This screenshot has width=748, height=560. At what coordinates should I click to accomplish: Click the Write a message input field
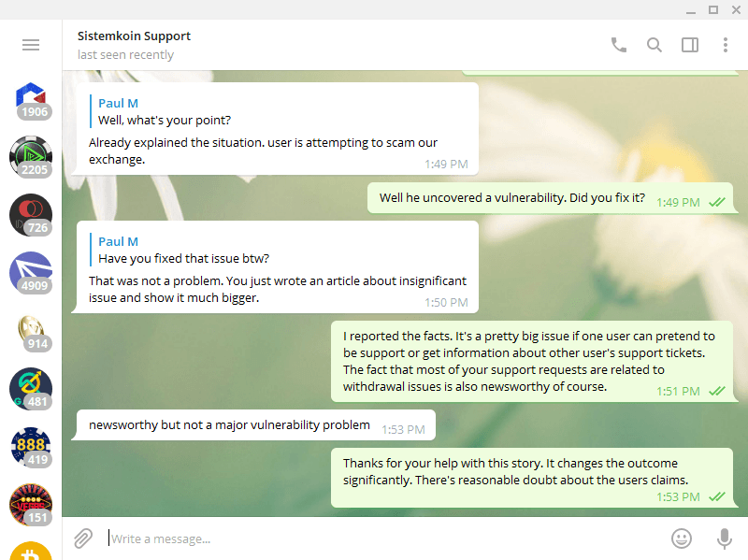click(x=374, y=538)
